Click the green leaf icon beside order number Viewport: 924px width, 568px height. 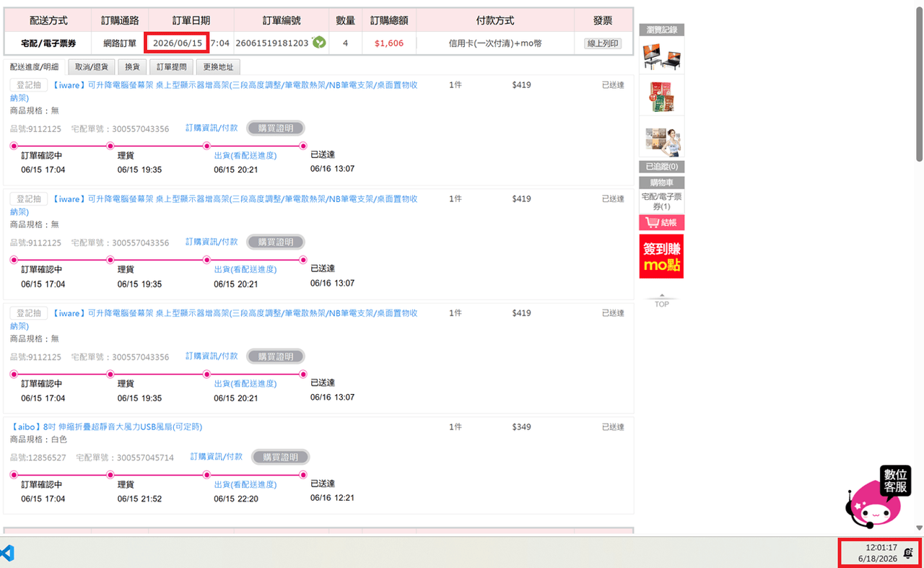pyautogui.click(x=318, y=43)
